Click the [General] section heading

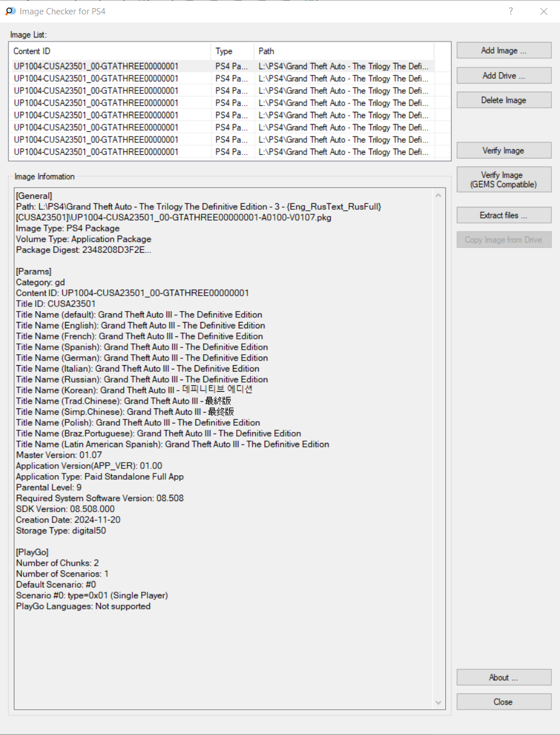[x=34, y=196]
